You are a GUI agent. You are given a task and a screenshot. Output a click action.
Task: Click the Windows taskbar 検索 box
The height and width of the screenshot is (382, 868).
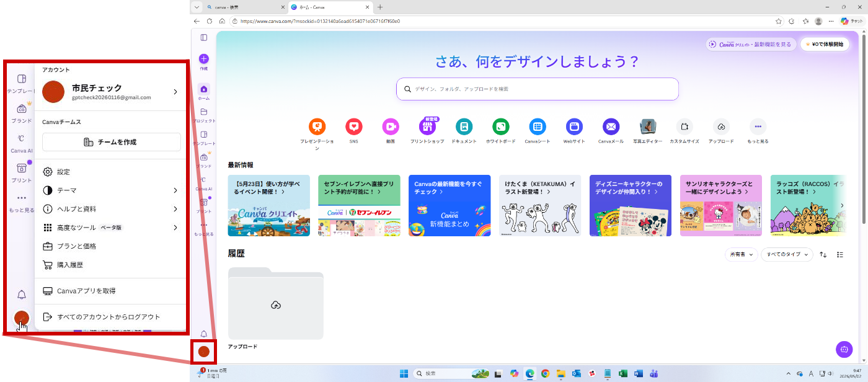[x=452, y=373]
